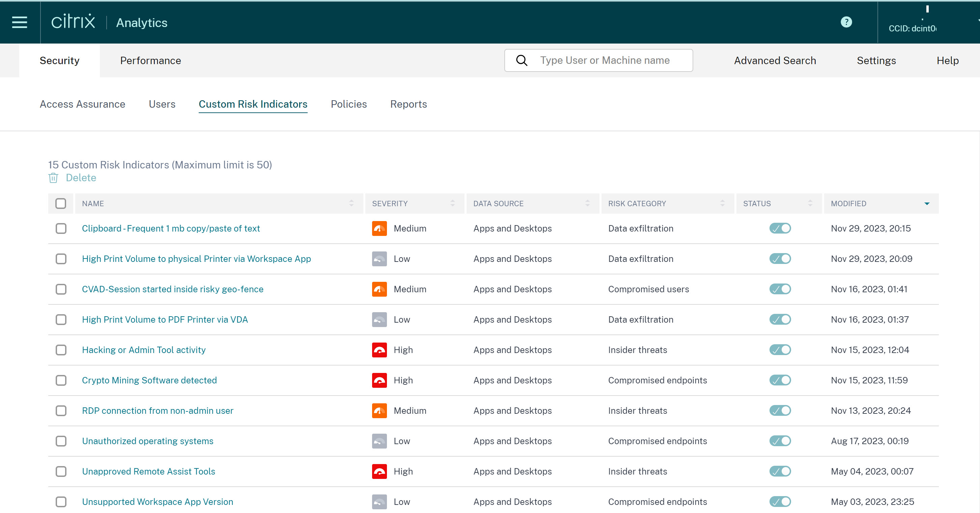Click the Medium severity icon for Clipboard indicator
This screenshot has height=513, width=980.
pyautogui.click(x=379, y=228)
